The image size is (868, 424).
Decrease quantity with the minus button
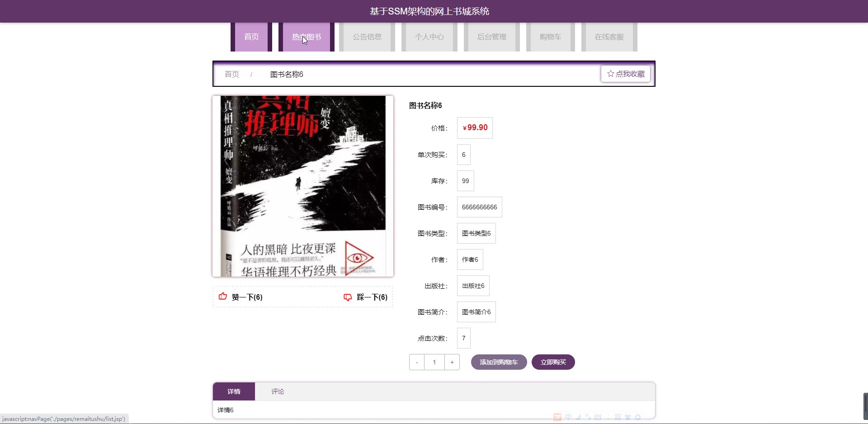click(x=417, y=362)
